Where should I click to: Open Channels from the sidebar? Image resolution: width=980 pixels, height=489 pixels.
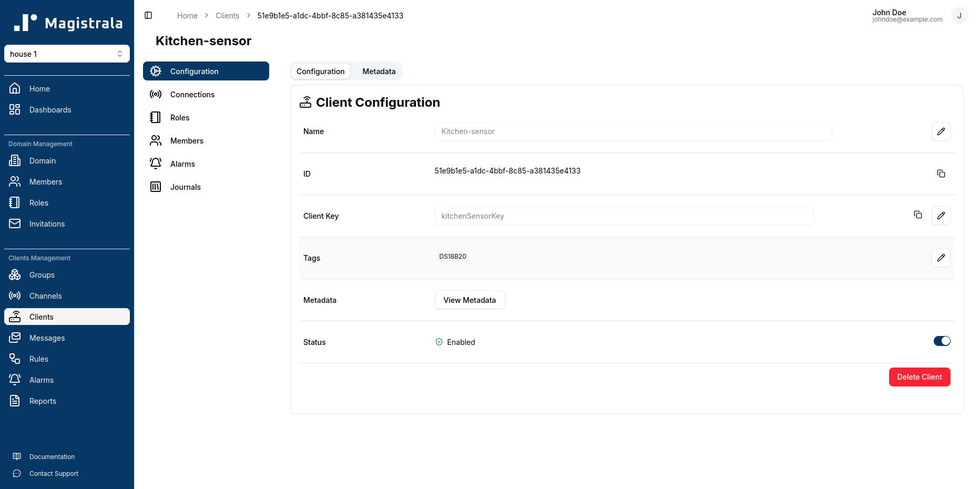(45, 296)
